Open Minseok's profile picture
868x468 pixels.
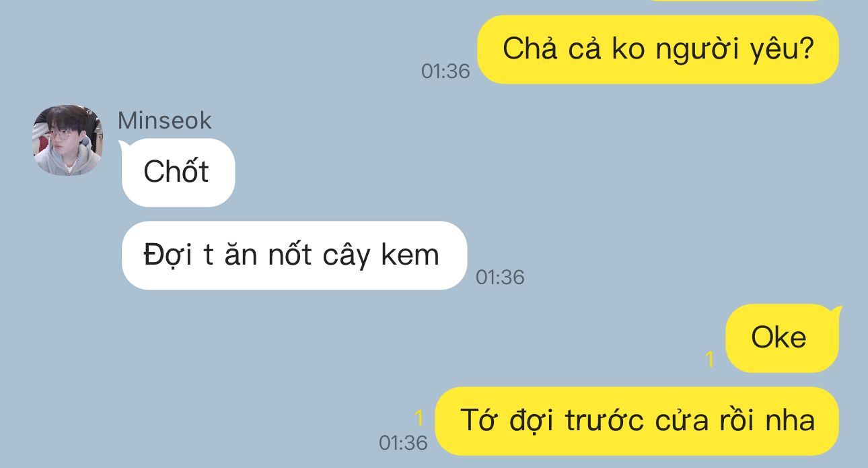pos(68,140)
